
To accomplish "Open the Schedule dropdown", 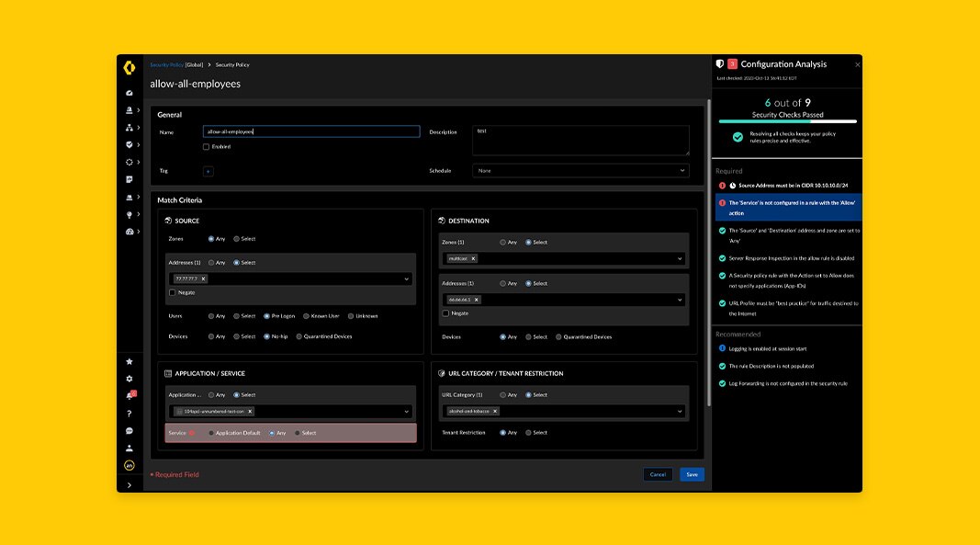I will point(580,171).
